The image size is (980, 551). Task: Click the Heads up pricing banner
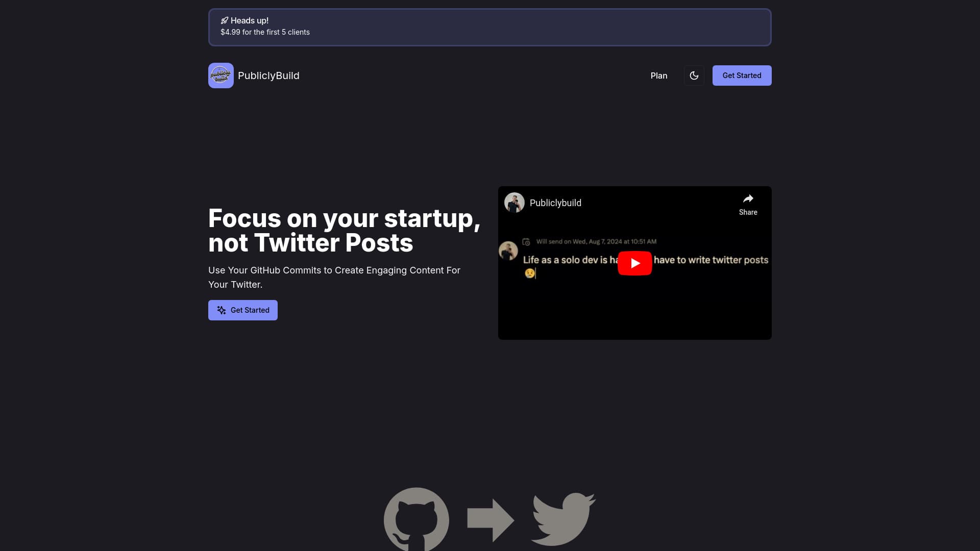tap(489, 27)
